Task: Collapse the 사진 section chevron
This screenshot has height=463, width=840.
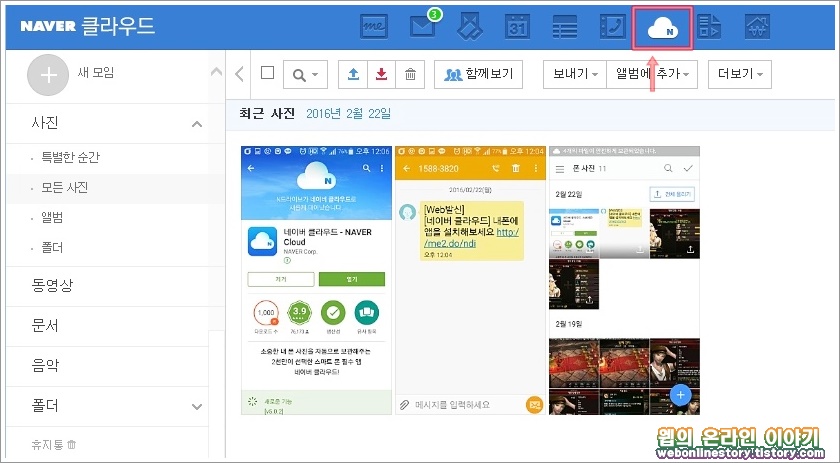Action: pyautogui.click(x=197, y=124)
